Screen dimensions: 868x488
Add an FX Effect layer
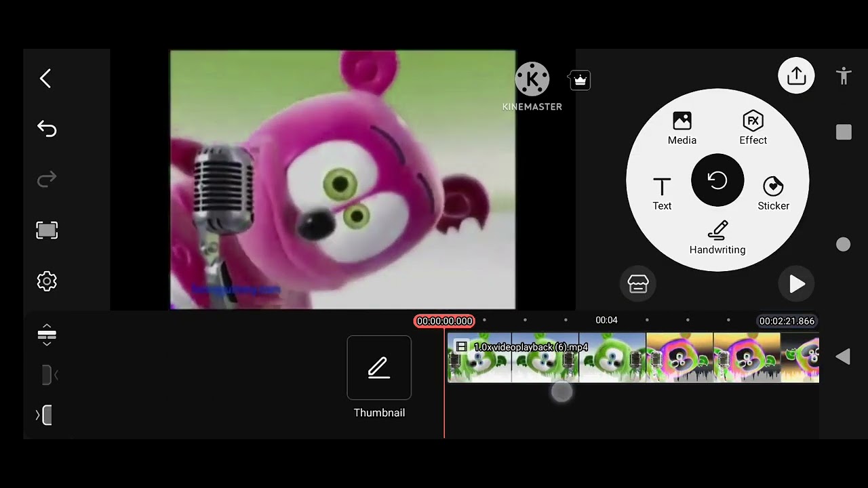click(x=753, y=128)
